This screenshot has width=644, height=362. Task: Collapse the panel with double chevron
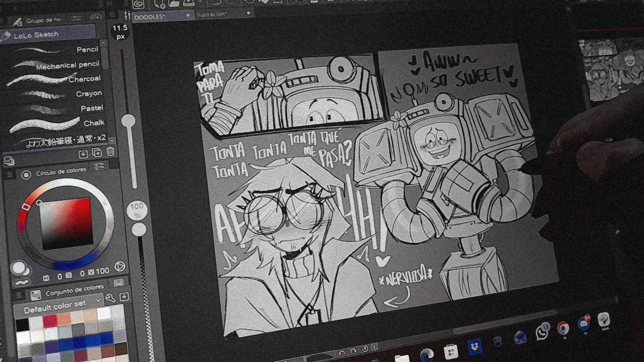[111, 4]
